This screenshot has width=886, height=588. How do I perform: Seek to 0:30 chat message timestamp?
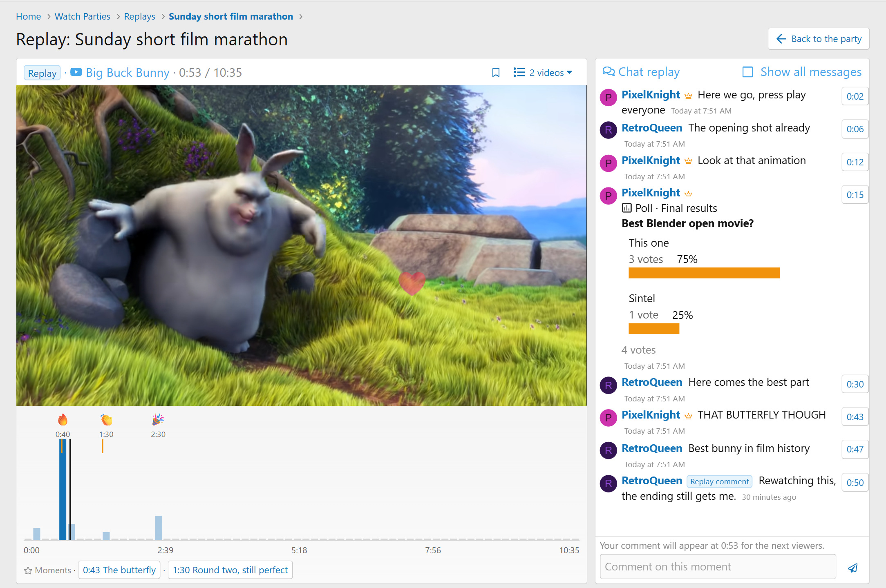855,384
